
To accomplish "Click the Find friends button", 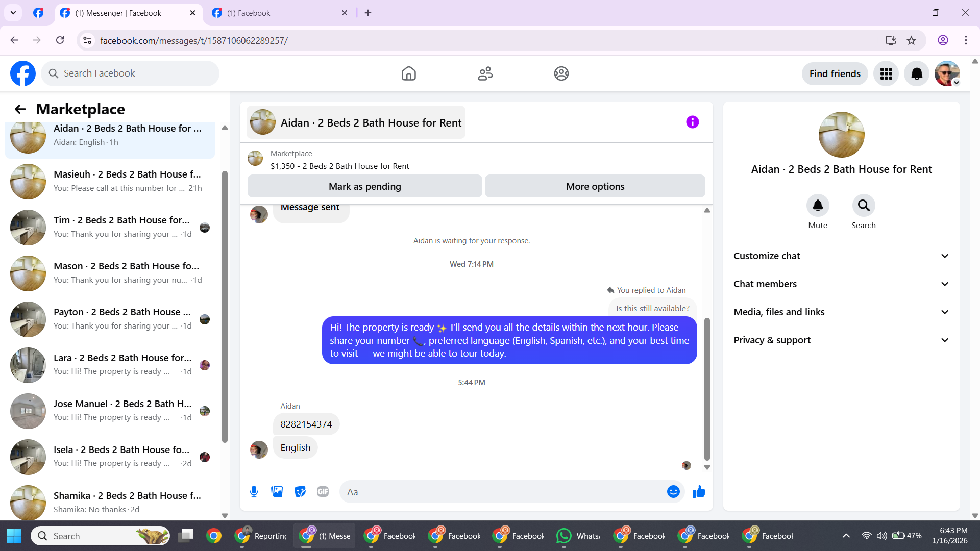I will (835, 74).
